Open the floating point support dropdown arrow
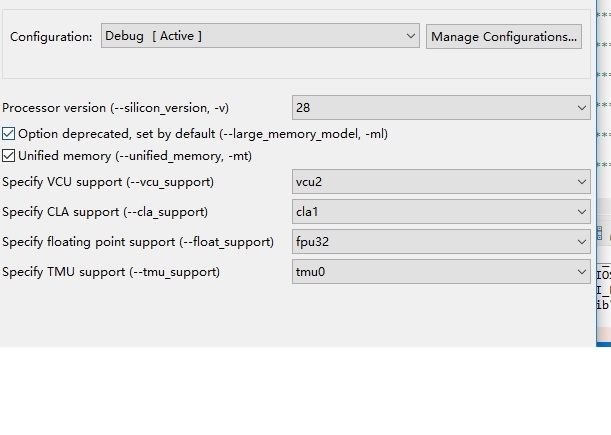 (x=582, y=242)
